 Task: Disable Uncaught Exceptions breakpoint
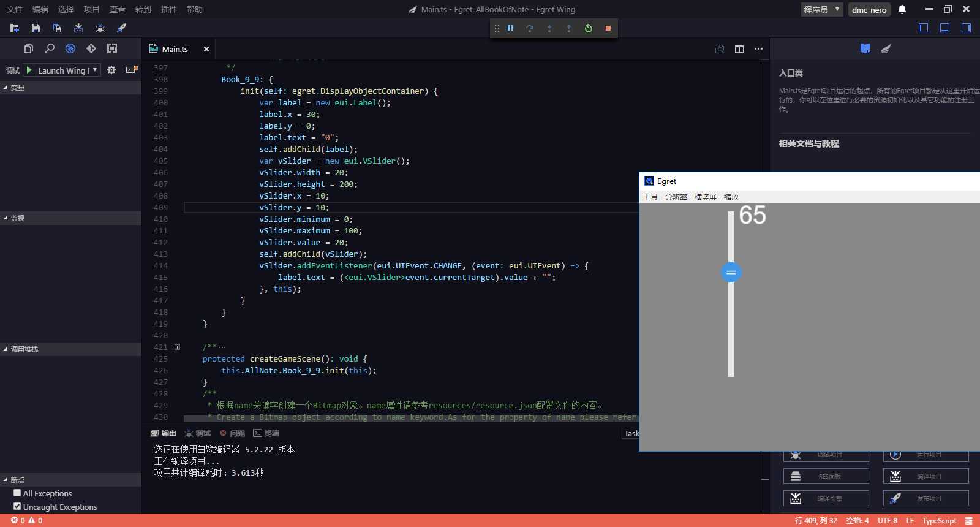pyautogui.click(x=17, y=506)
